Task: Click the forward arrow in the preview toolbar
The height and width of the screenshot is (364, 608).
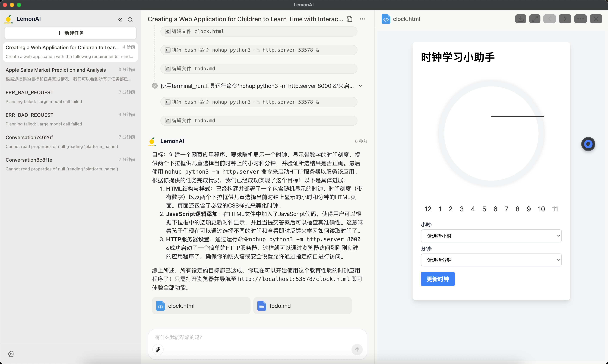Action: (565, 19)
